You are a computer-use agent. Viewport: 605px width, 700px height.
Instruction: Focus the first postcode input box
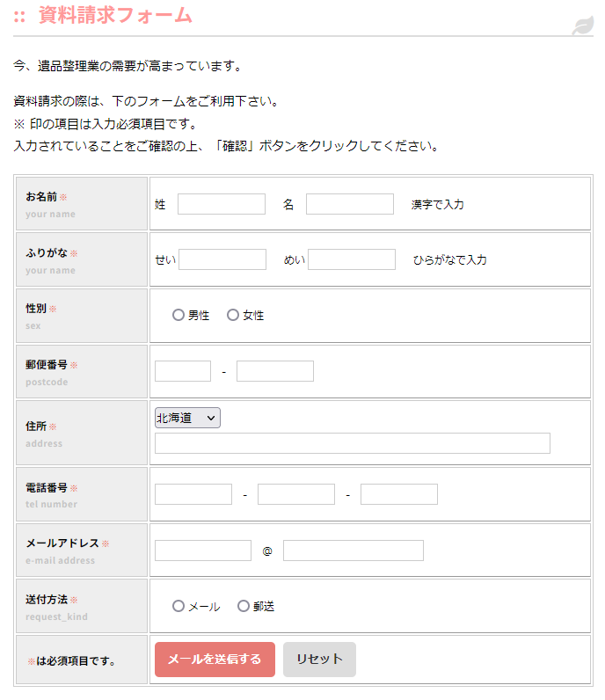point(183,371)
